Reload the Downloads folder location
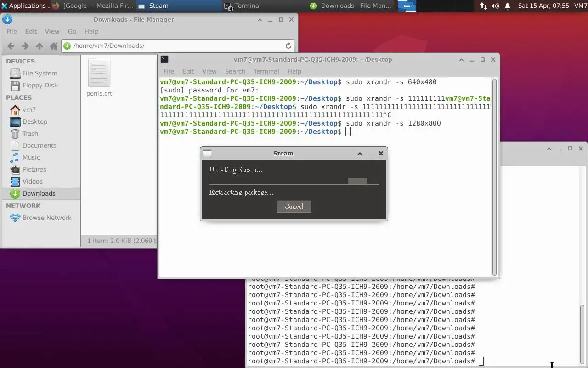The image size is (588, 368). pyautogui.click(x=288, y=46)
